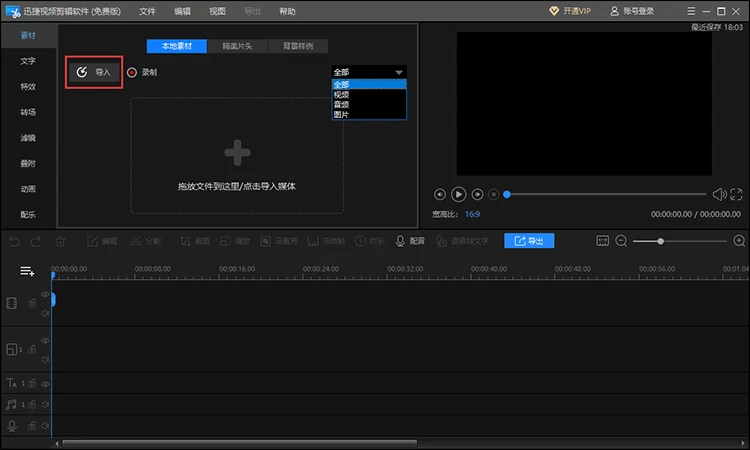
Task: Enter fullscreen preview mode icon
Action: click(x=737, y=194)
